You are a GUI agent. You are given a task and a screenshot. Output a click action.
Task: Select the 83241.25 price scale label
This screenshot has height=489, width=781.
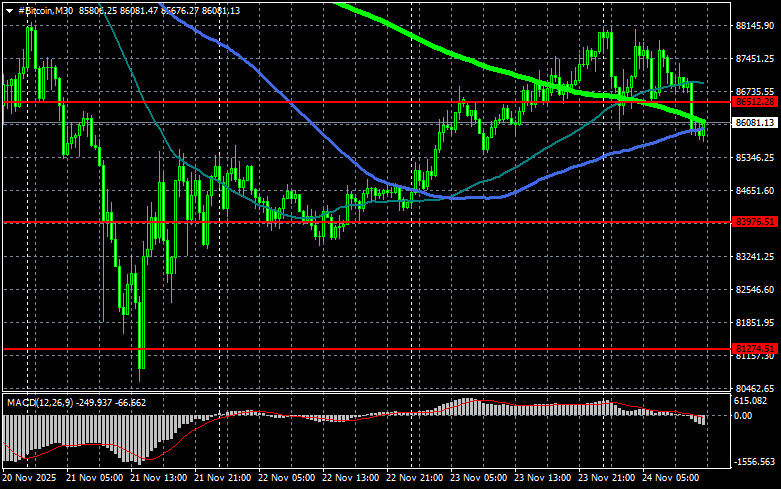(755, 256)
